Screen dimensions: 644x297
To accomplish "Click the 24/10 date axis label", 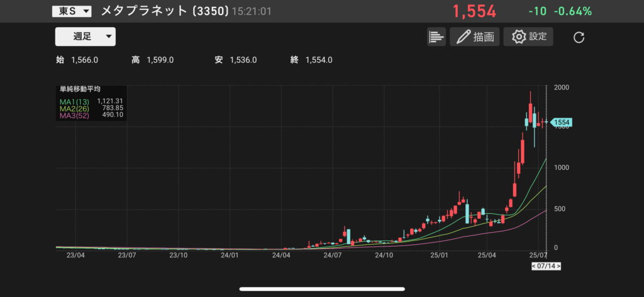I will point(384,255).
